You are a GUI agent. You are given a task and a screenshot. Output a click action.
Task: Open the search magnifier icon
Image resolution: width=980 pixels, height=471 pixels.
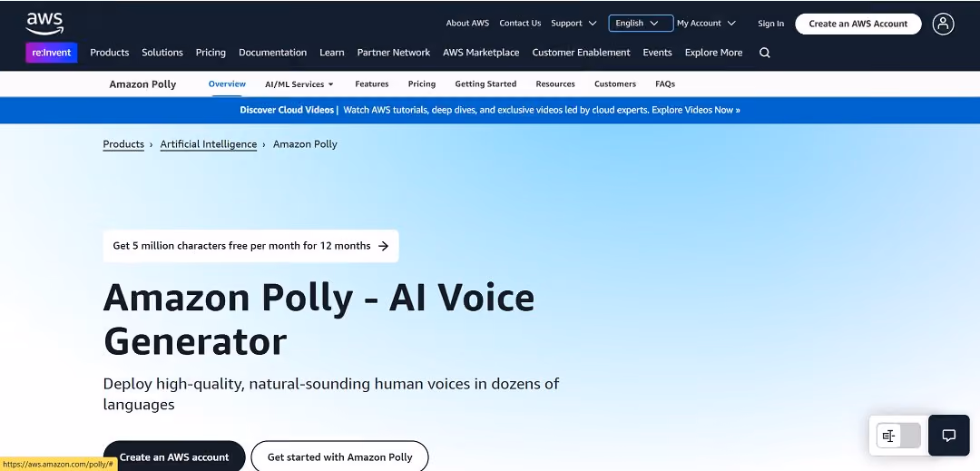tap(764, 53)
